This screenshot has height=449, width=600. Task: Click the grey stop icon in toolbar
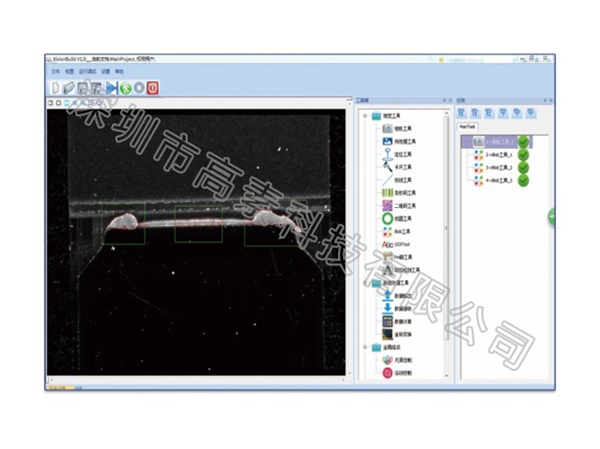coord(139,88)
